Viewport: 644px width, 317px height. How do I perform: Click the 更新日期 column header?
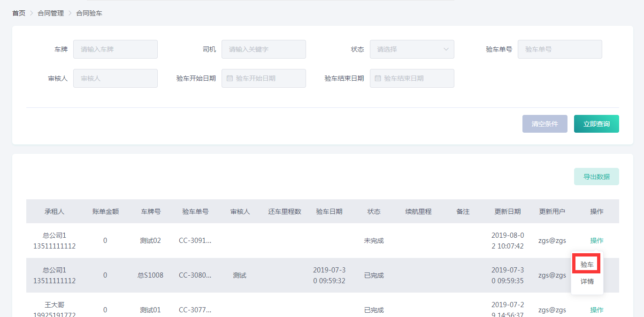pos(507,211)
